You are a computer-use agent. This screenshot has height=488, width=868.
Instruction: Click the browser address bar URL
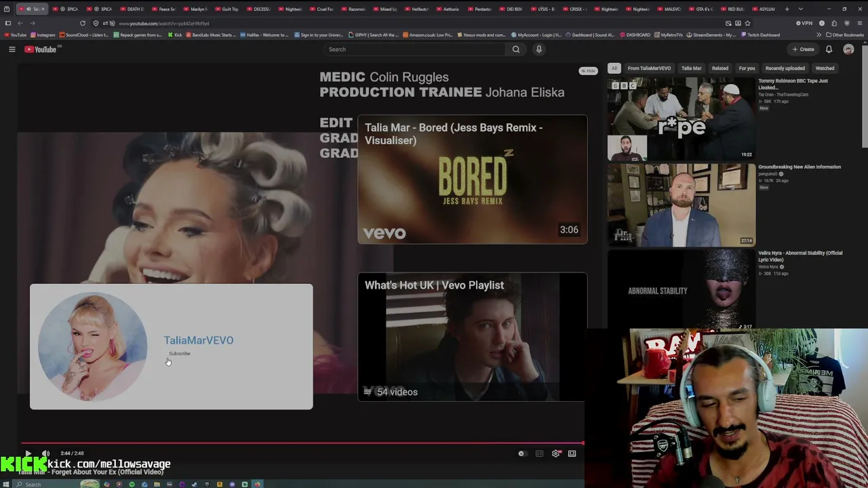[164, 24]
